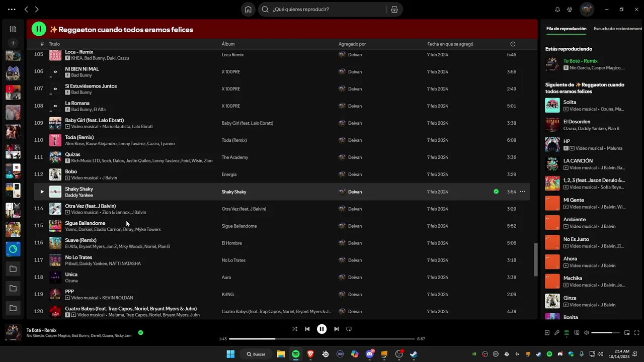Toggle the saved checkmark beside now-playing Te Boté
Viewport: 644px width, 362px height.
140,332
